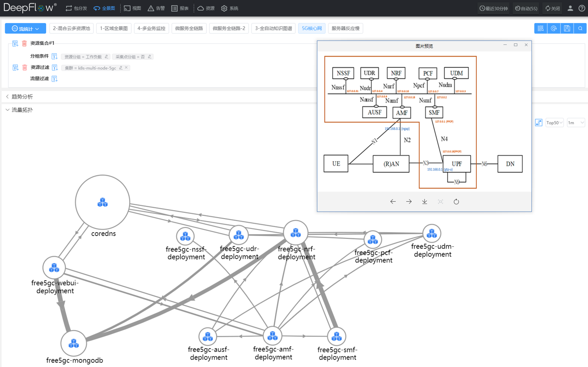Open the 1m interval dropdown
Viewport: 588px width, 367px height.
pyautogui.click(x=576, y=122)
